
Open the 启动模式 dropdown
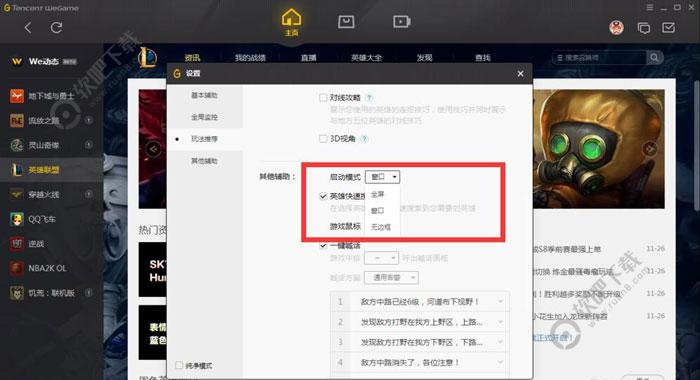383,177
